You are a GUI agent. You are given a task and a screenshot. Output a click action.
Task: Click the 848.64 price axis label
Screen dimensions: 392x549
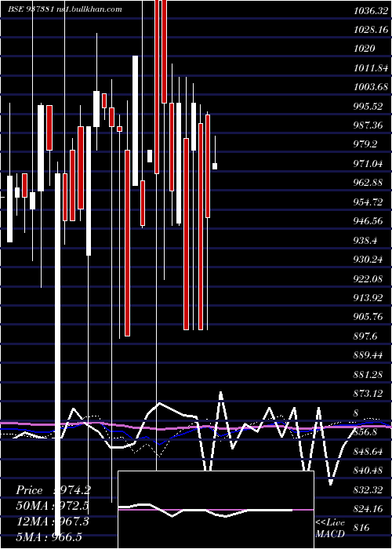(368, 451)
